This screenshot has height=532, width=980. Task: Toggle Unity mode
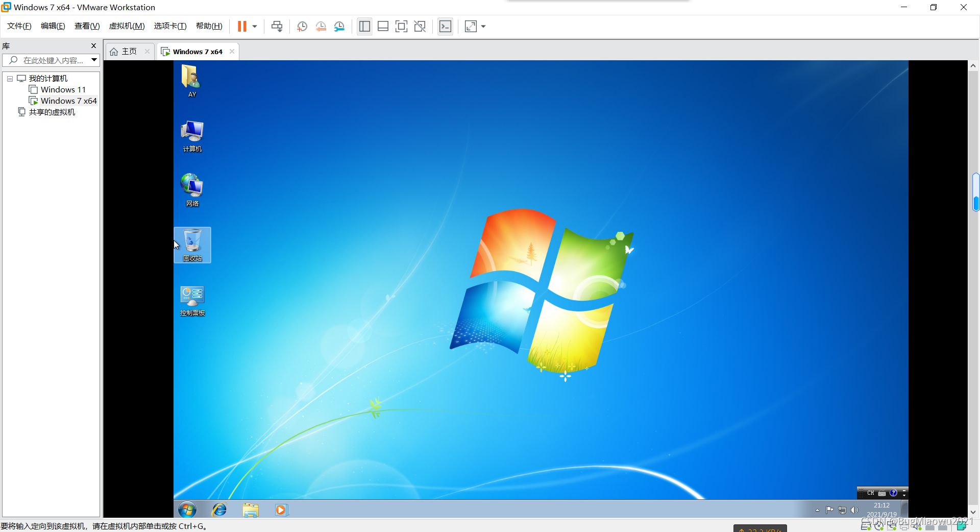click(420, 26)
